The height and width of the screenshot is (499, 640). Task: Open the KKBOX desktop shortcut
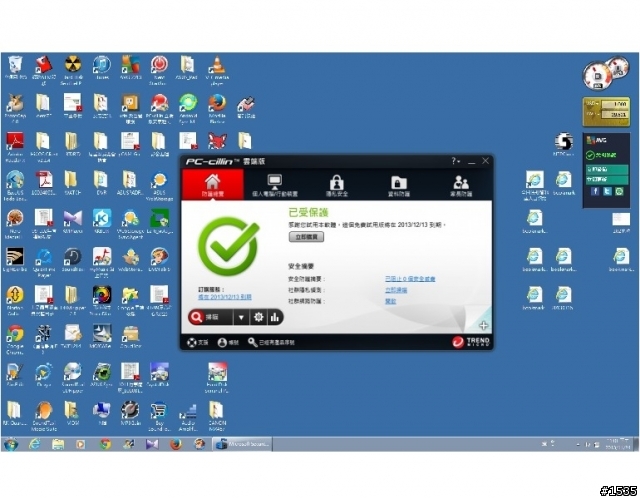click(102, 222)
